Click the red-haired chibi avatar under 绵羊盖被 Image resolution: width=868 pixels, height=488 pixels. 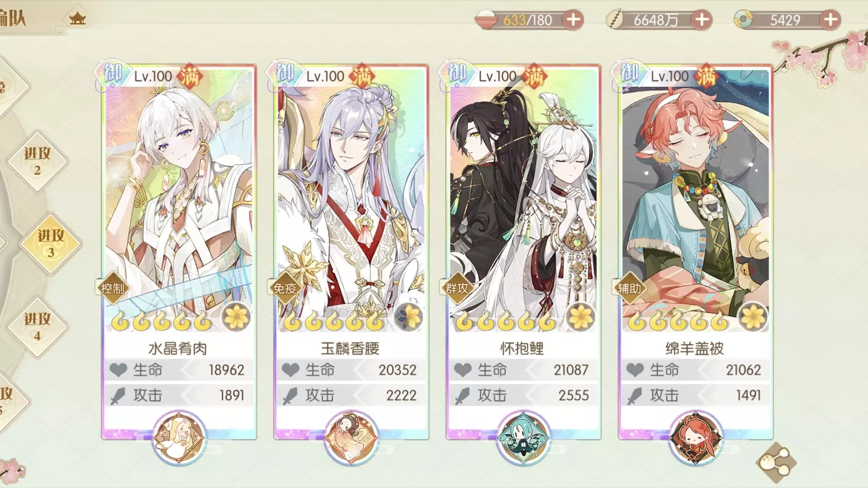pyautogui.click(x=695, y=438)
